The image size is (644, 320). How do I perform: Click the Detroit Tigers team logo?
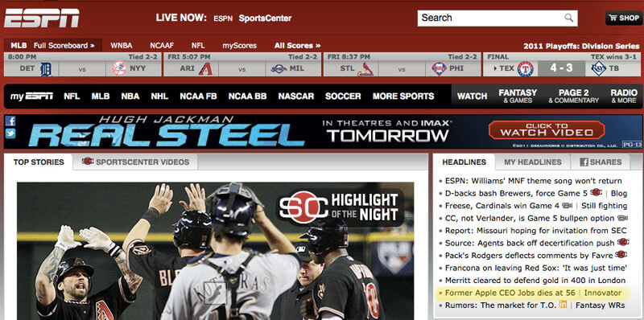46,68
